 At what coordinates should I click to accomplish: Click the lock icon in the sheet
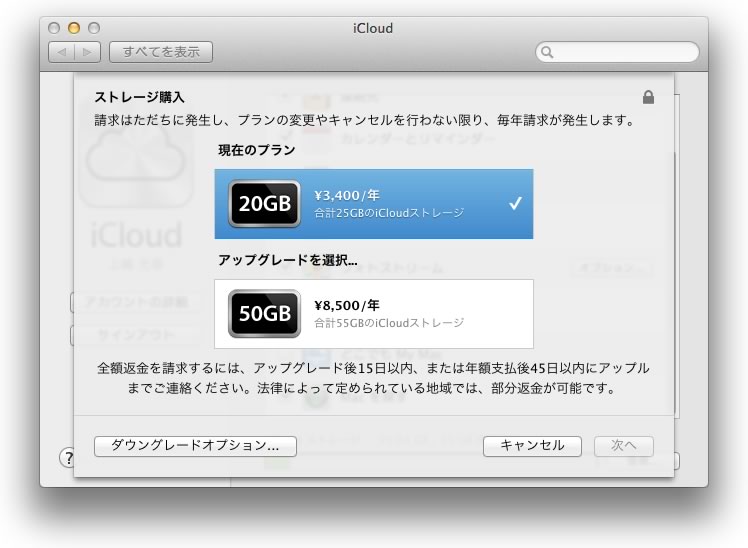648,97
